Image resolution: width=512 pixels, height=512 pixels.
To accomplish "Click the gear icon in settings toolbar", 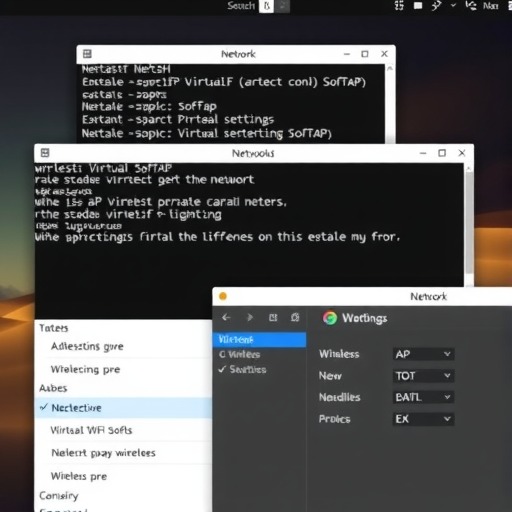I will pyautogui.click(x=295, y=317).
